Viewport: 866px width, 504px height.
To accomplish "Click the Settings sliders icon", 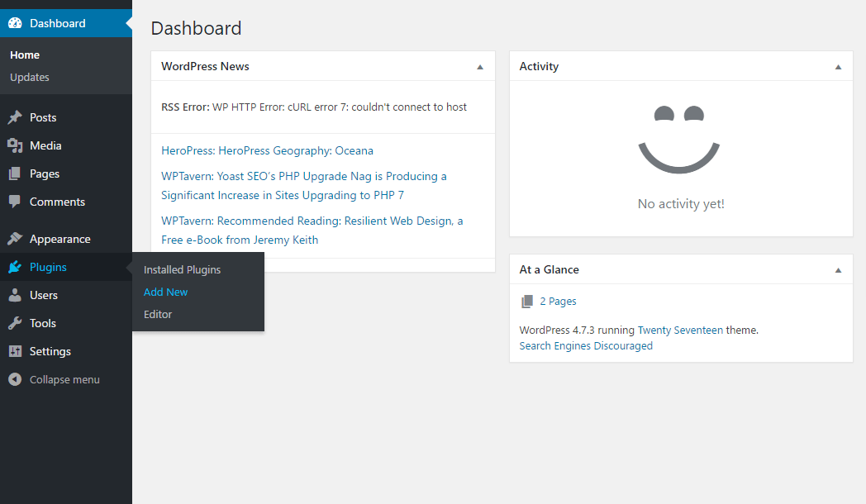I will pos(15,351).
